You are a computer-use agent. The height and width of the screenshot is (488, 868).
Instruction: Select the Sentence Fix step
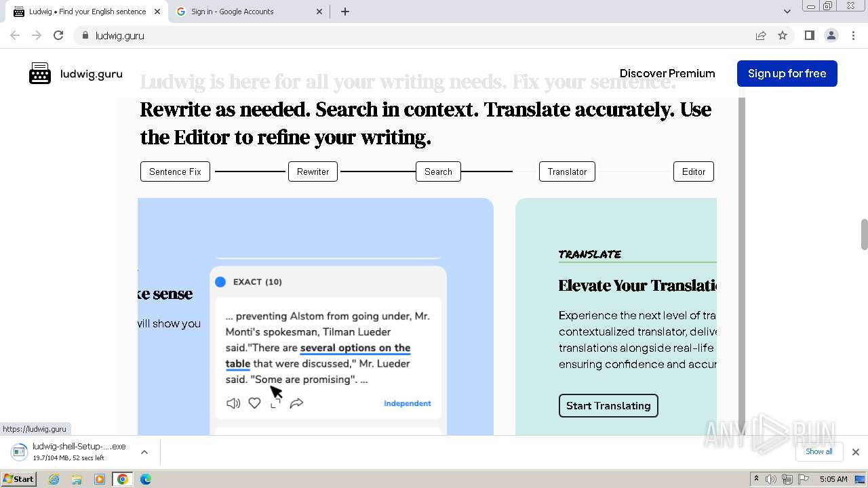click(175, 171)
